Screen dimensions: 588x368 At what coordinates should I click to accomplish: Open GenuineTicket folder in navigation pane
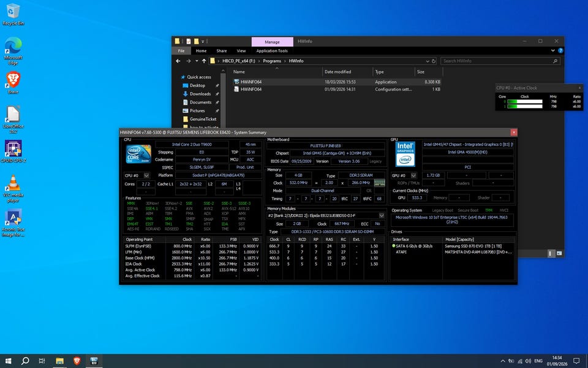(203, 119)
